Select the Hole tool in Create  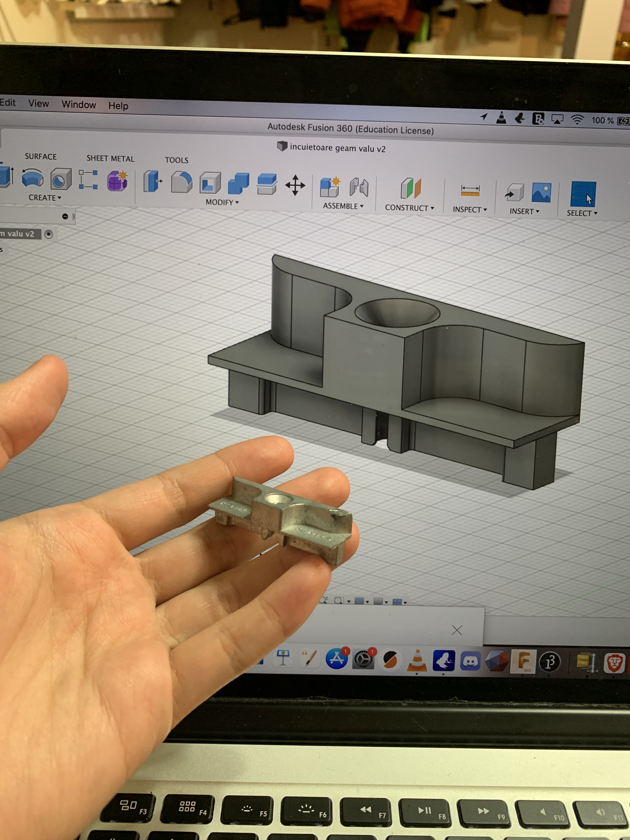click(61, 179)
